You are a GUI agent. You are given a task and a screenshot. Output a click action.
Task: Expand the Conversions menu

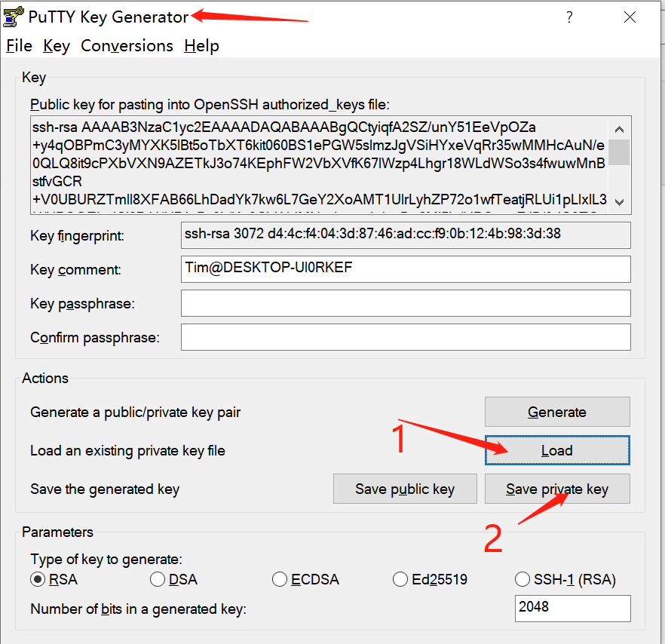(127, 46)
